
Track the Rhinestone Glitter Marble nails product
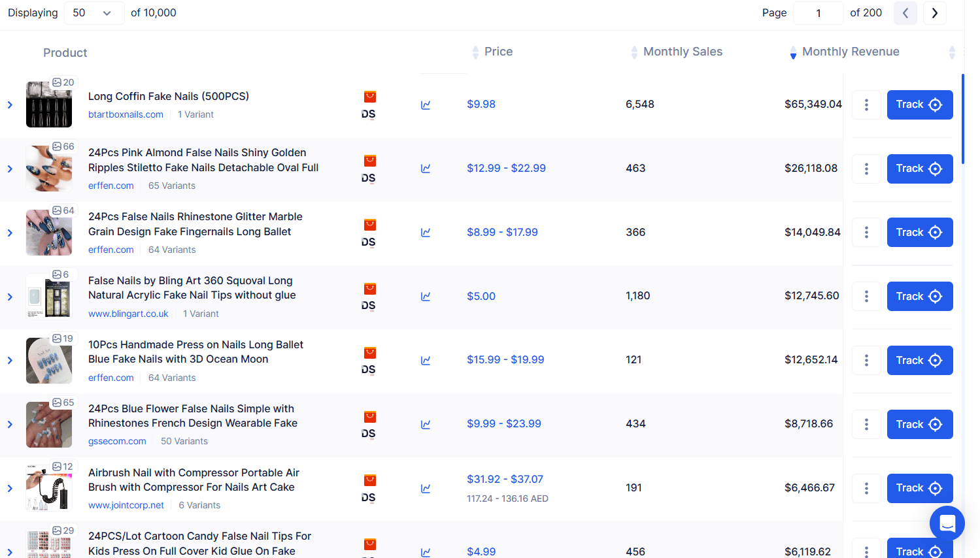point(920,233)
